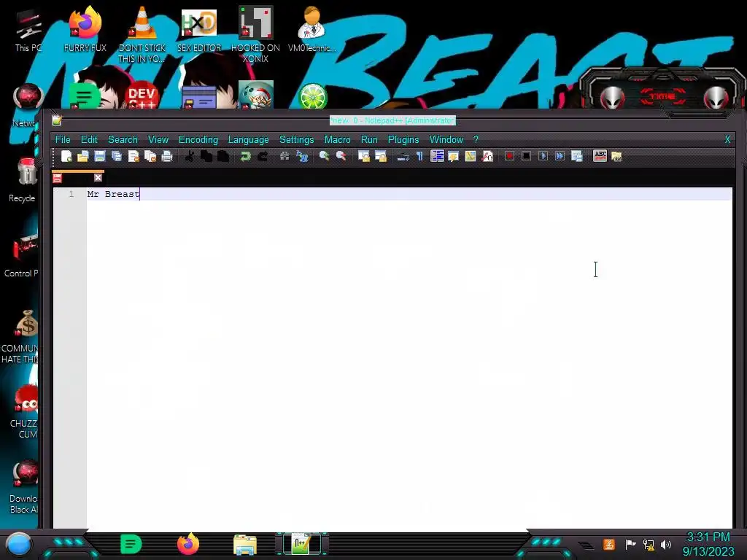This screenshot has height=560, width=747.
Task: Open Find with the binoculars icon
Action: (x=285, y=156)
